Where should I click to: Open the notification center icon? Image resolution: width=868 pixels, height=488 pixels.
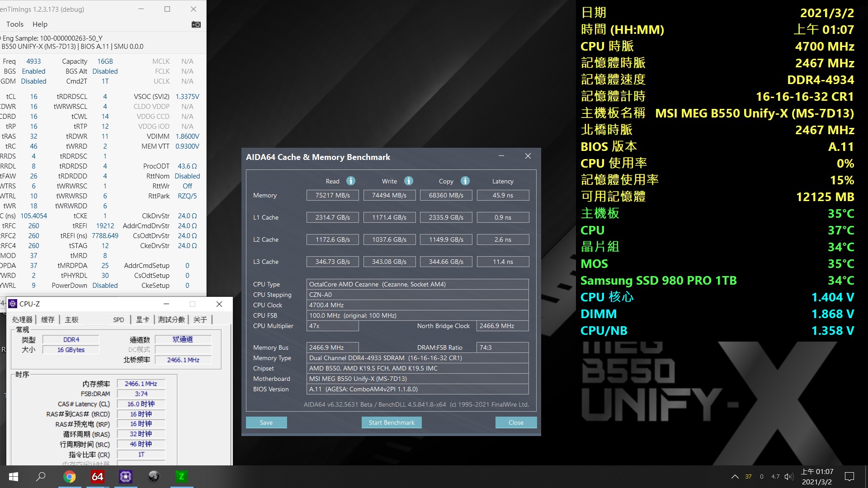[849, 477]
